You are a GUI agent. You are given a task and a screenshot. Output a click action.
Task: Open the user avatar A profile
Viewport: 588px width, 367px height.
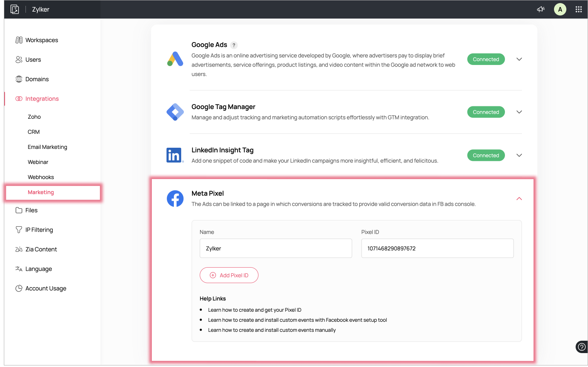[x=560, y=9]
